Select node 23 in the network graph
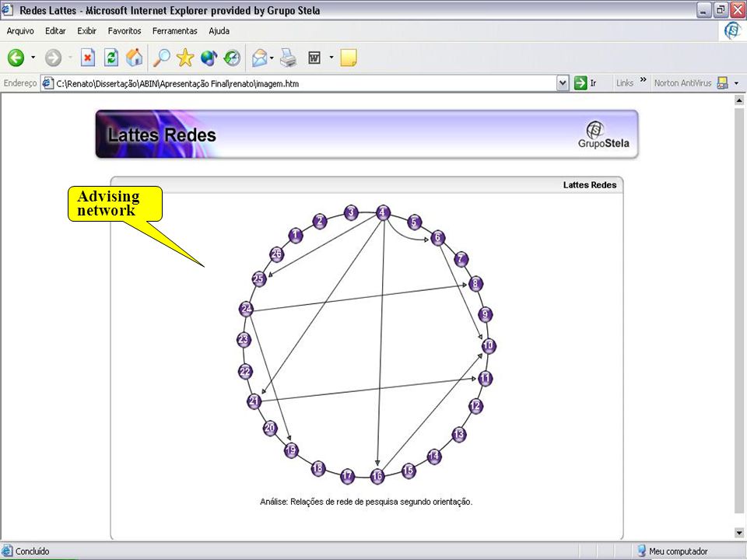The height and width of the screenshot is (560, 747). pos(244,340)
